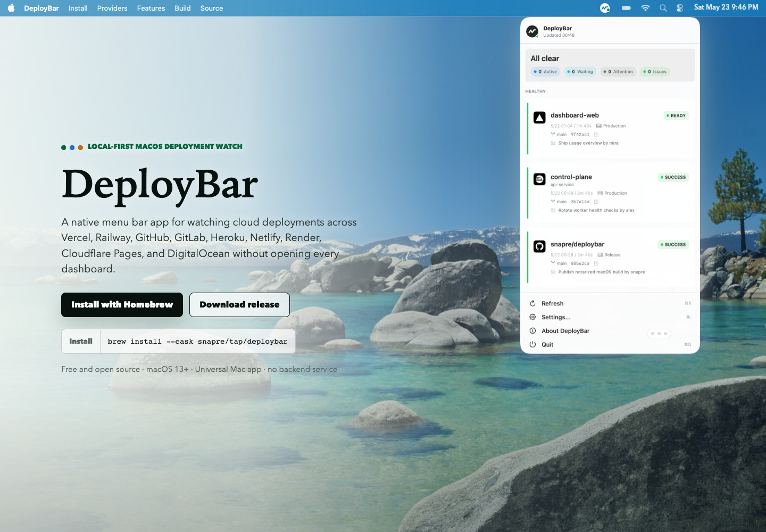
Task: Click the battery status icon
Action: (x=627, y=8)
